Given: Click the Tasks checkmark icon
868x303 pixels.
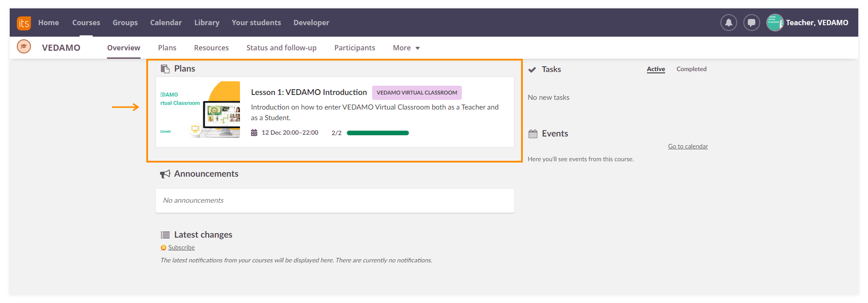Looking at the screenshot, I should pyautogui.click(x=533, y=69).
